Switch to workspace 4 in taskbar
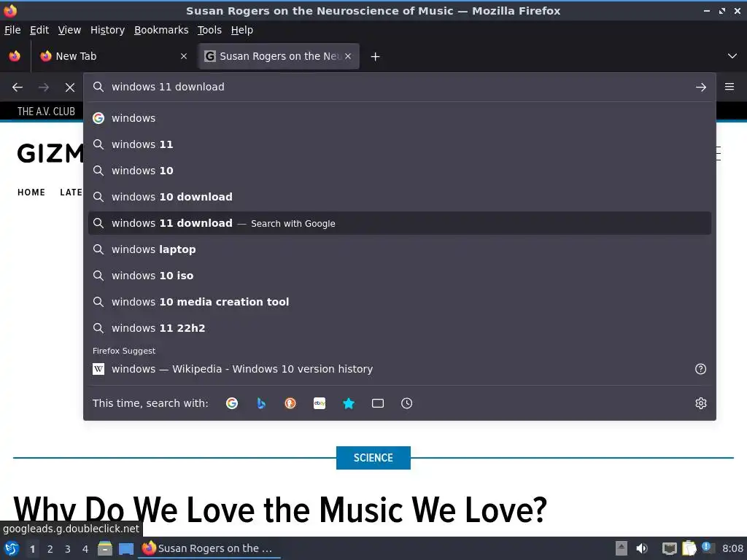The height and width of the screenshot is (560, 747). [85, 549]
